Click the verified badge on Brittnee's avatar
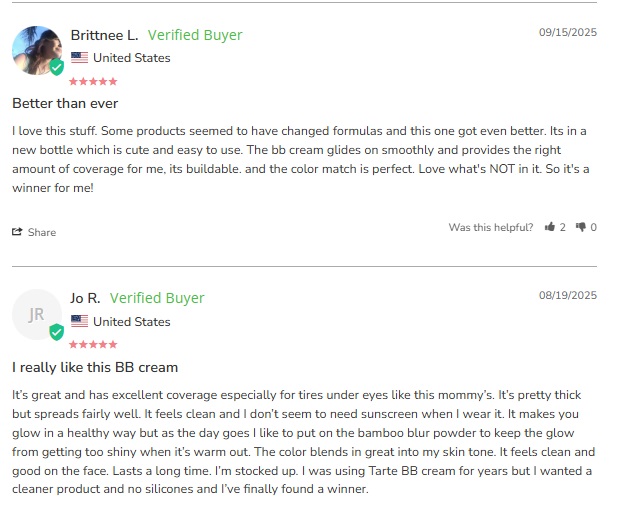Viewport: 617px width, 510px height. pos(57,68)
